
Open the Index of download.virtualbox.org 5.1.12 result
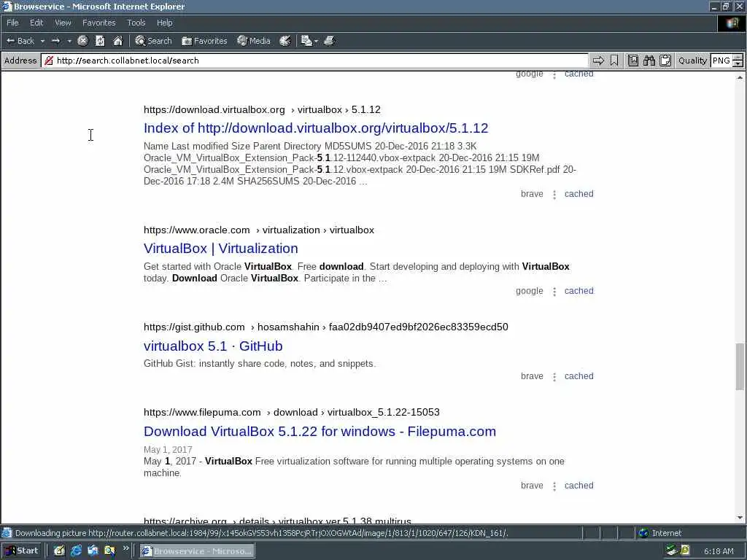[316, 128]
